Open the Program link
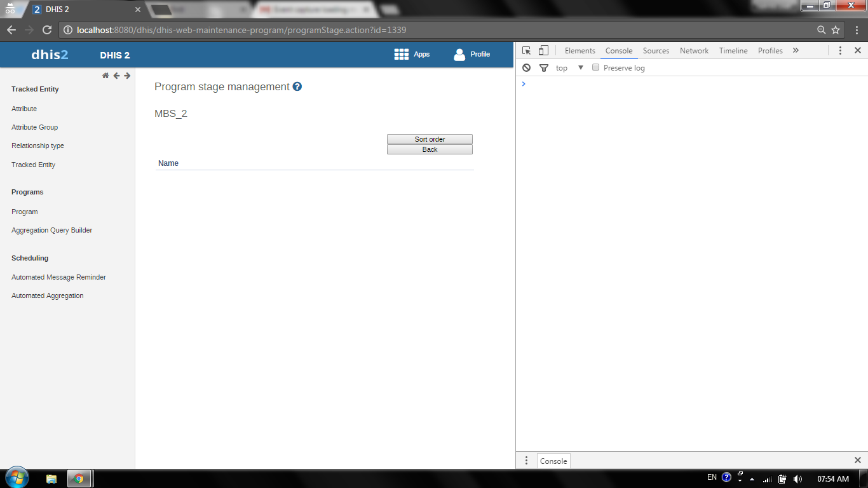 pos(24,212)
